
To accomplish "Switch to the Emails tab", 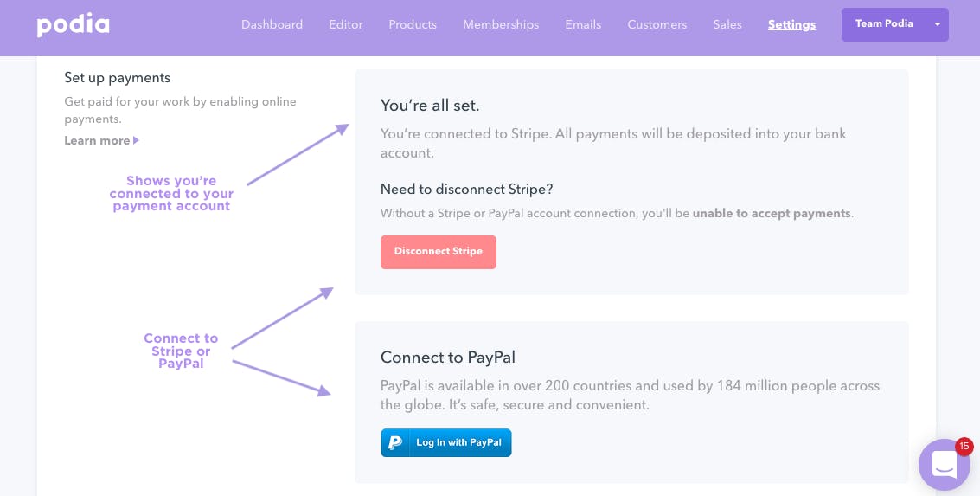I will (x=583, y=24).
